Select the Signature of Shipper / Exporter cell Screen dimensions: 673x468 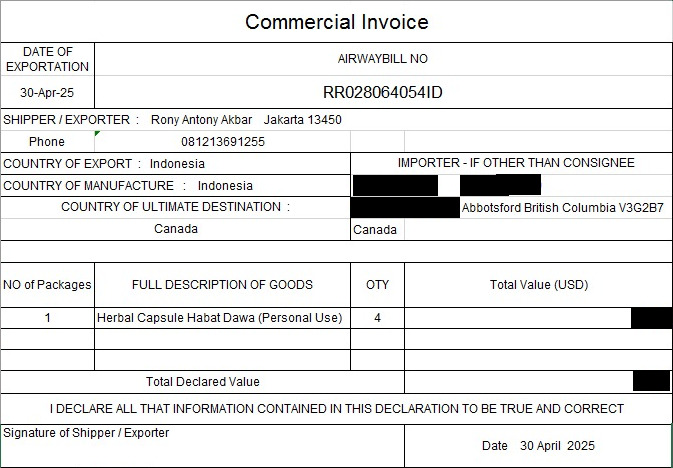tap(203, 446)
